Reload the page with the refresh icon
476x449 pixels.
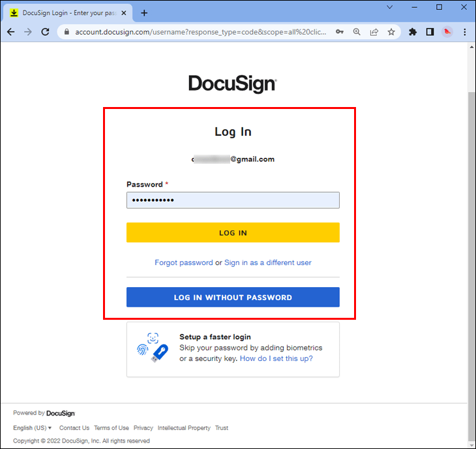(45, 32)
